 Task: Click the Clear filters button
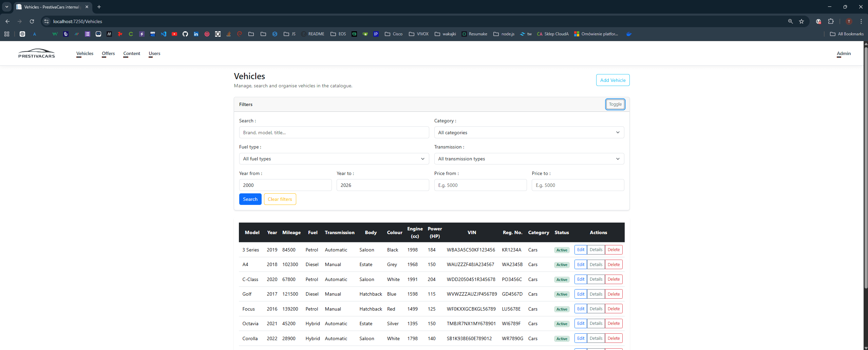point(280,199)
